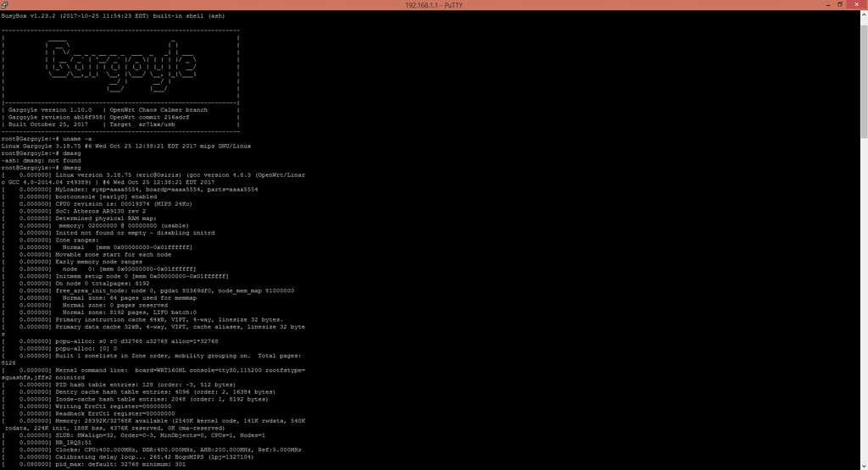Click the "Normal zone: 0 pages reserved" line

point(85,305)
